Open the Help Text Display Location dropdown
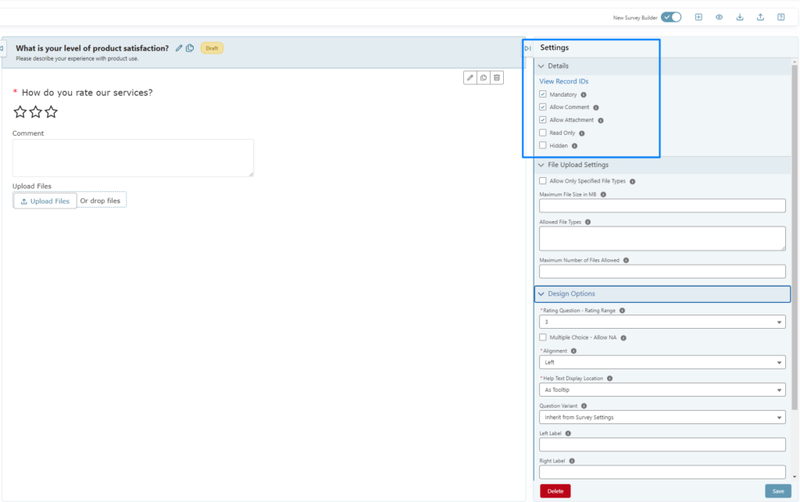 [662, 390]
